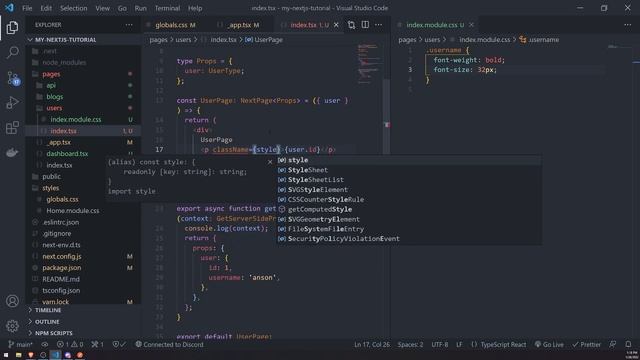Click errors and warnings status counter

pyautogui.click(x=70, y=344)
